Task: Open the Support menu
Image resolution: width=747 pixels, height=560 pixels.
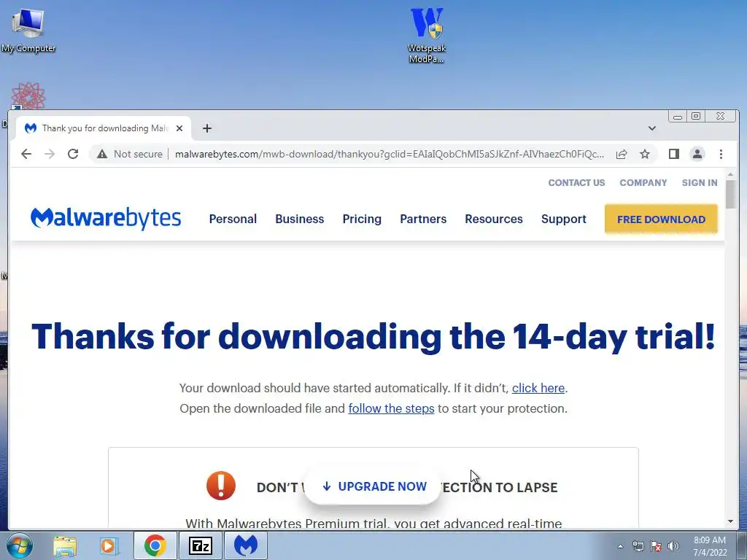Action: point(564,219)
